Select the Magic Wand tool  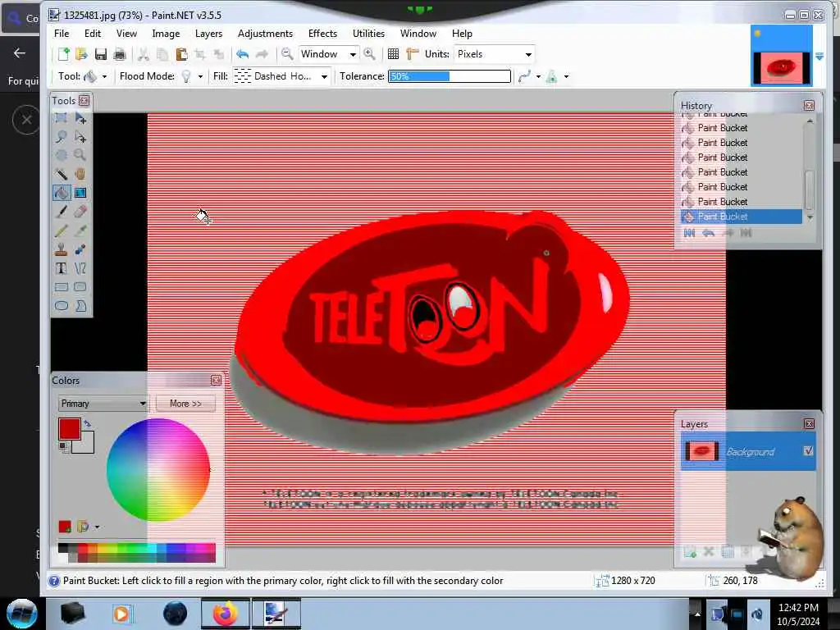click(x=61, y=174)
